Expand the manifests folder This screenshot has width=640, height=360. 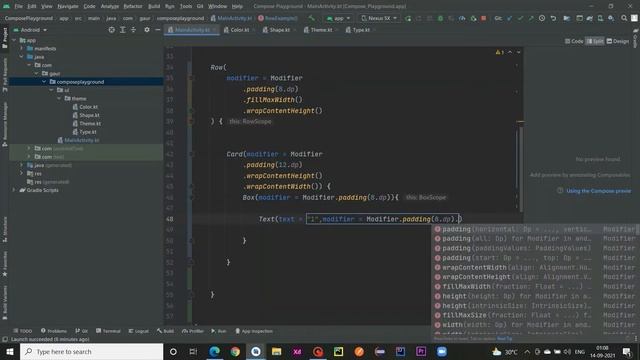coord(22,49)
